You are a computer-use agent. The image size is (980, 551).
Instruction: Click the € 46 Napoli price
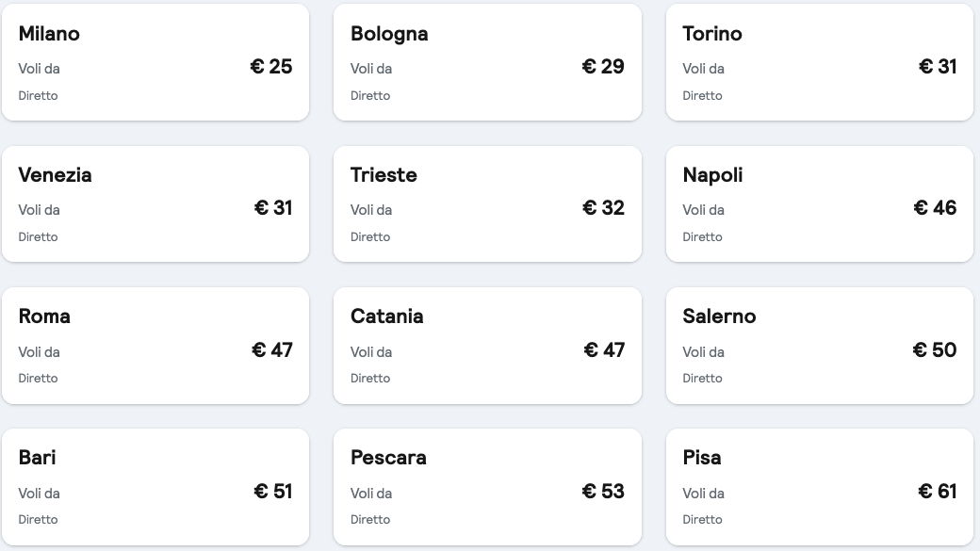coord(935,207)
